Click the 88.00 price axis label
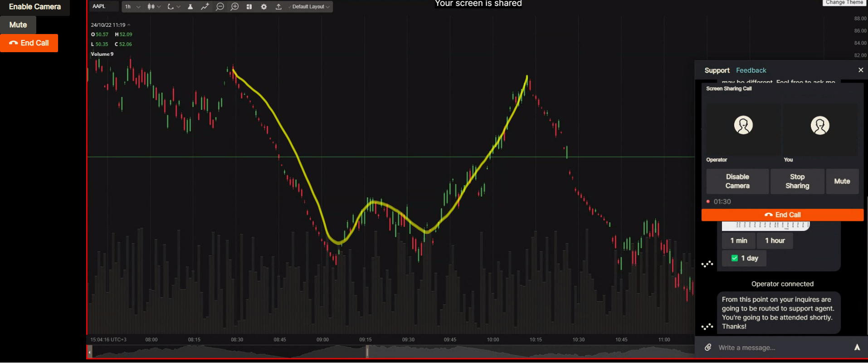The height and width of the screenshot is (363, 868). coord(860,19)
